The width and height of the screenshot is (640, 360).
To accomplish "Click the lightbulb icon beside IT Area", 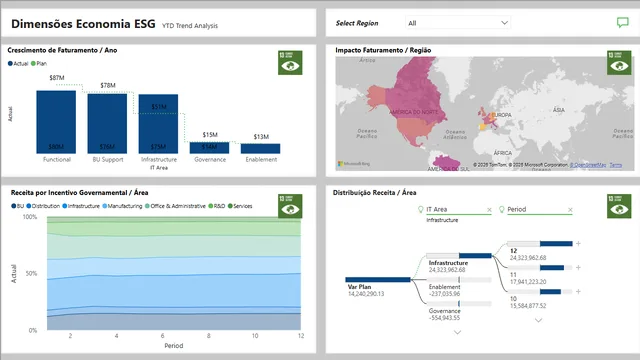I will [x=420, y=209].
